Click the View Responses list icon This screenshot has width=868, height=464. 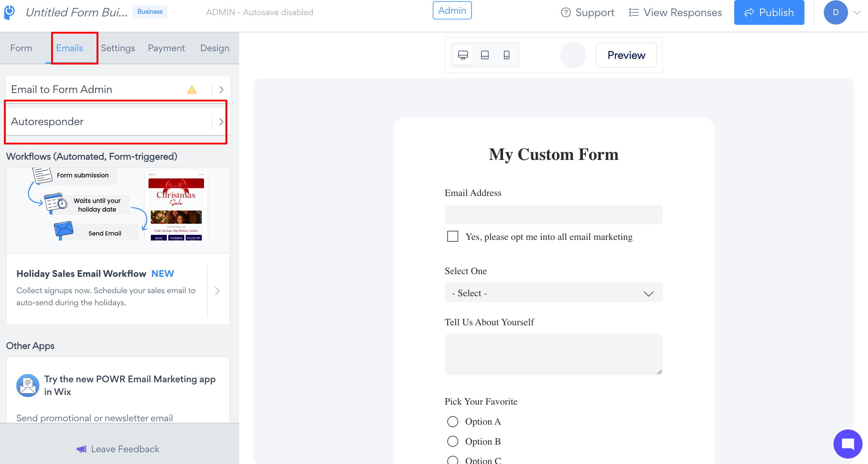634,12
